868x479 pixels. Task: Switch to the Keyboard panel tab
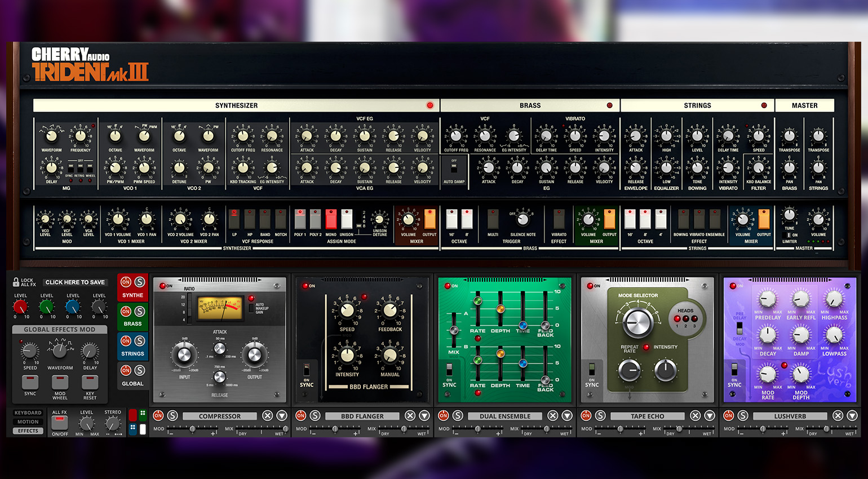[x=28, y=413]
